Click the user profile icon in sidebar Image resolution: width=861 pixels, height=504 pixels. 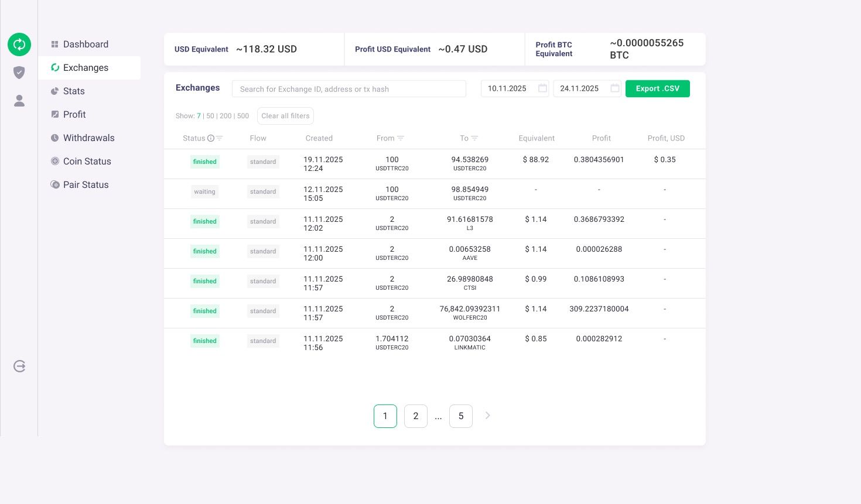pyautogui.click(x=19, y=101)
